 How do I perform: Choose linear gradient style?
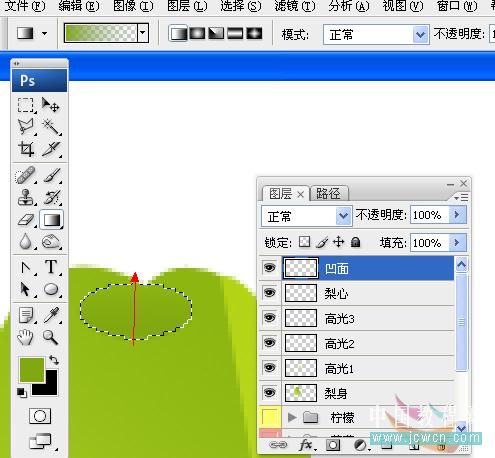point(178,34)
